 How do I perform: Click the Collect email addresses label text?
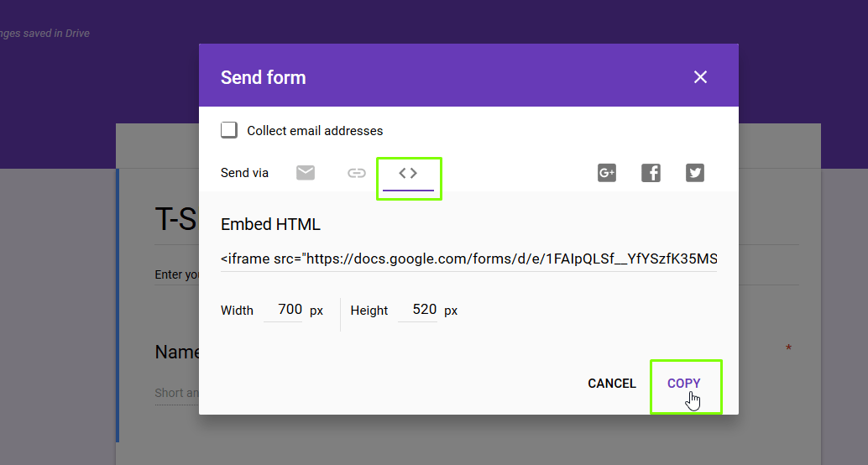point(315,131)
